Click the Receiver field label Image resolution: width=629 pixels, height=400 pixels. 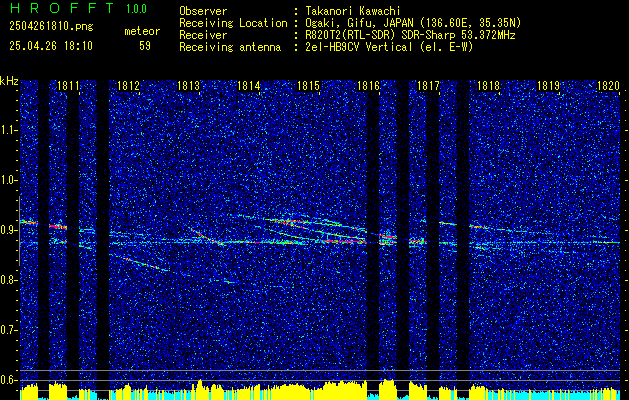(203, 35)
